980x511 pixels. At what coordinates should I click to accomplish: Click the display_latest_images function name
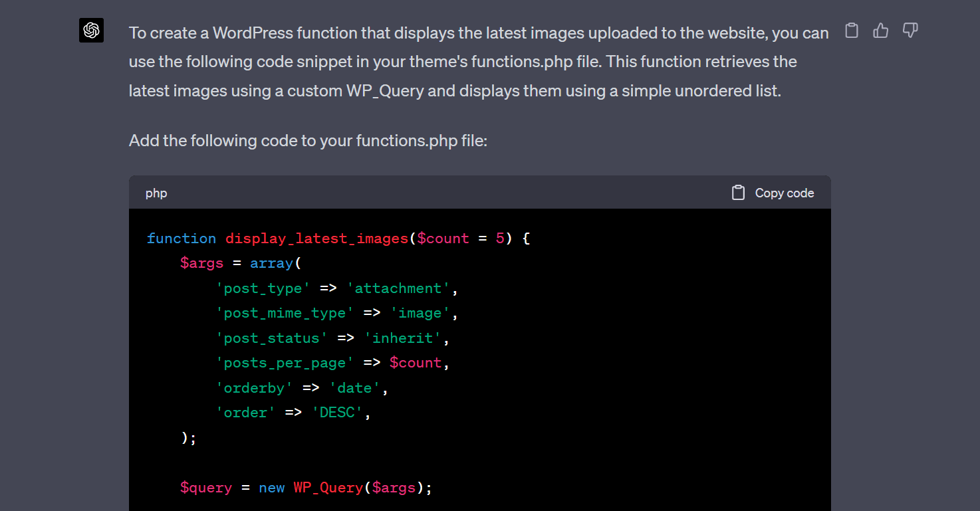(x=316, y=238)
